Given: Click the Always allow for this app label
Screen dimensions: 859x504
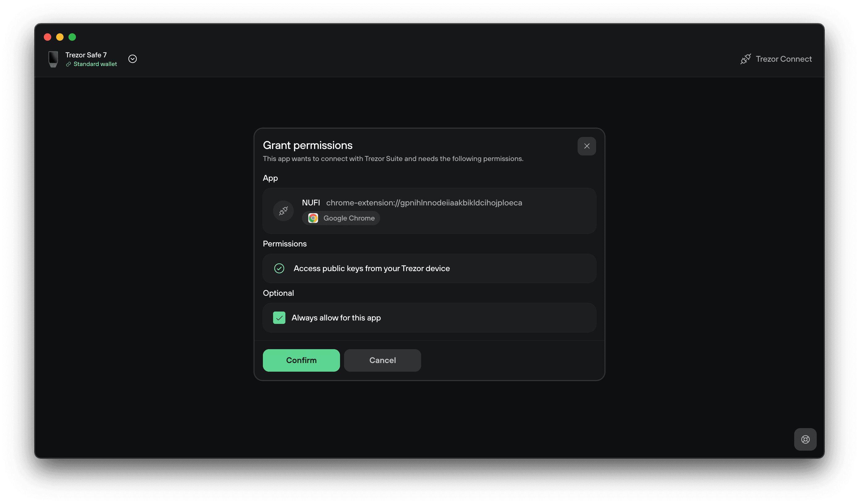Looking at the screenshot, I should pyautogui.click(x=336, y=318).
